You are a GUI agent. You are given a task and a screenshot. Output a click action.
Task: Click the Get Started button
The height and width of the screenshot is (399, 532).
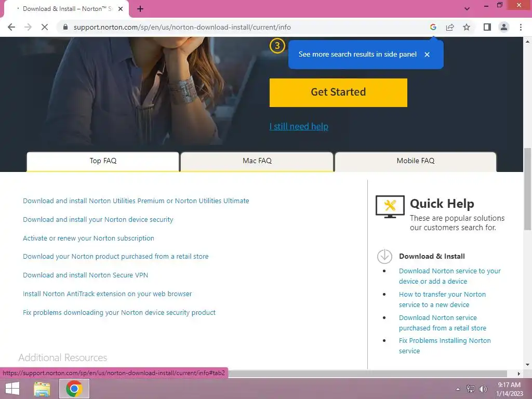click(338, 92)
